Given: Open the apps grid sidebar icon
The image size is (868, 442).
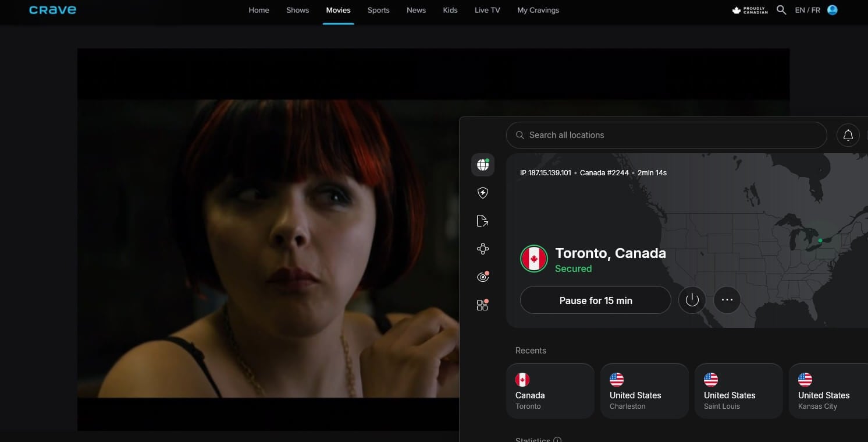Looking at the screenshot, I should 482,305.
